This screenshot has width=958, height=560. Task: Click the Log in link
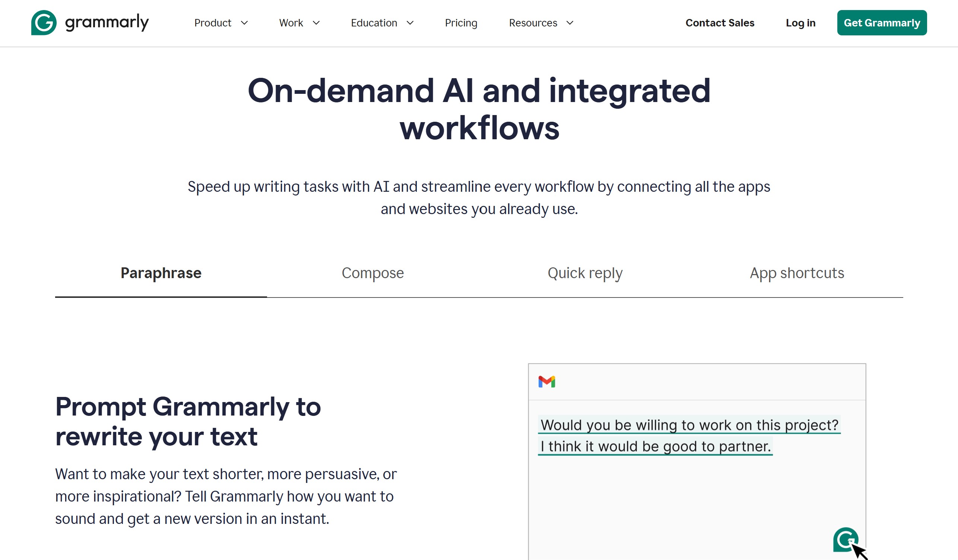800,23
